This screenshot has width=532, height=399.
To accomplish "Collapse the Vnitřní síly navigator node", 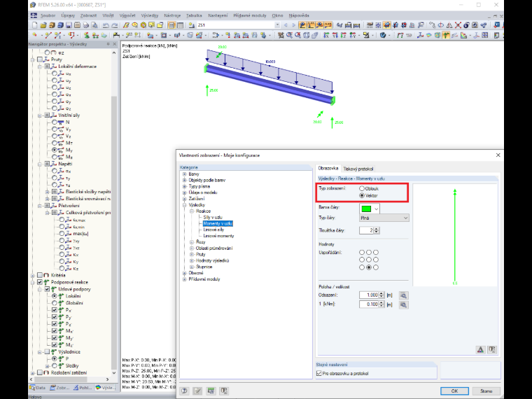I will point(40,115).
